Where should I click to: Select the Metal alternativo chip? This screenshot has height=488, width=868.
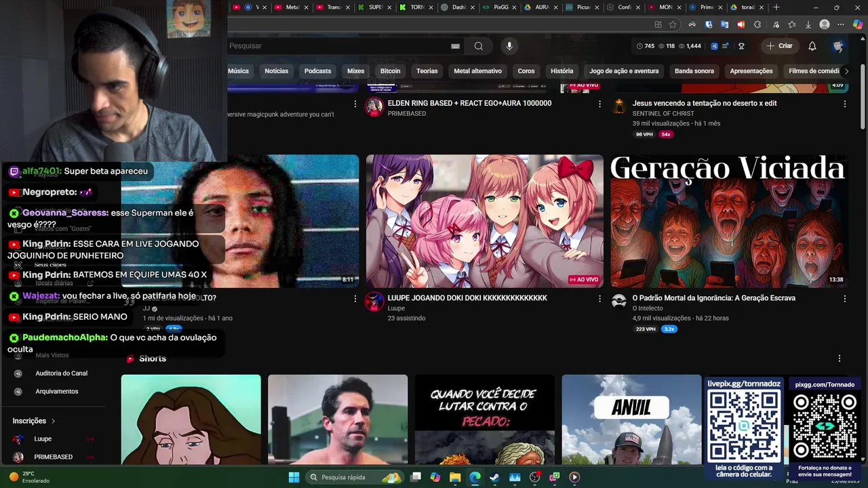click(x=477, y=71)
